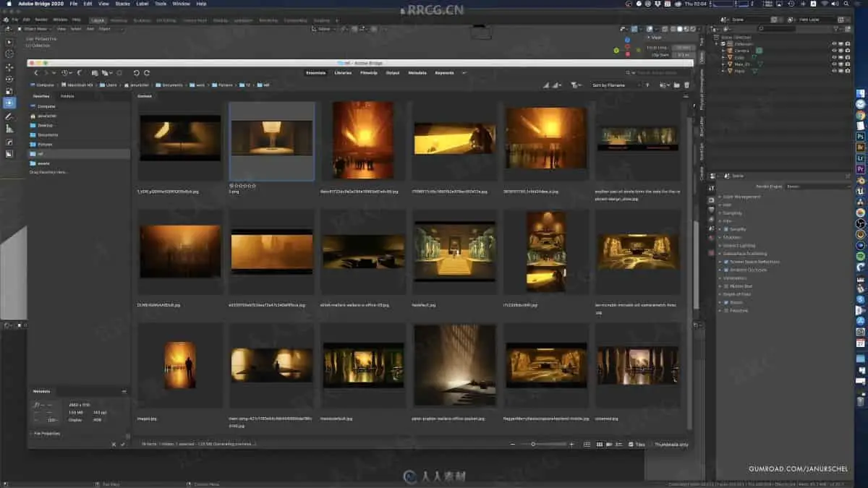Toggle the Tiles checkbox in Bridge

point(631,444)
